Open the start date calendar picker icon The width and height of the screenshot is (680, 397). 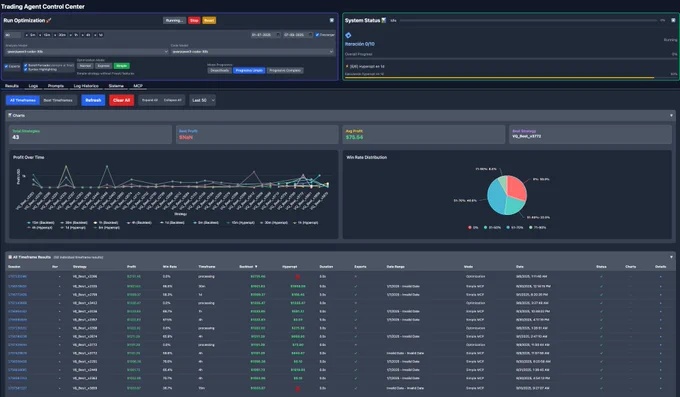click(x=278, y=35)
